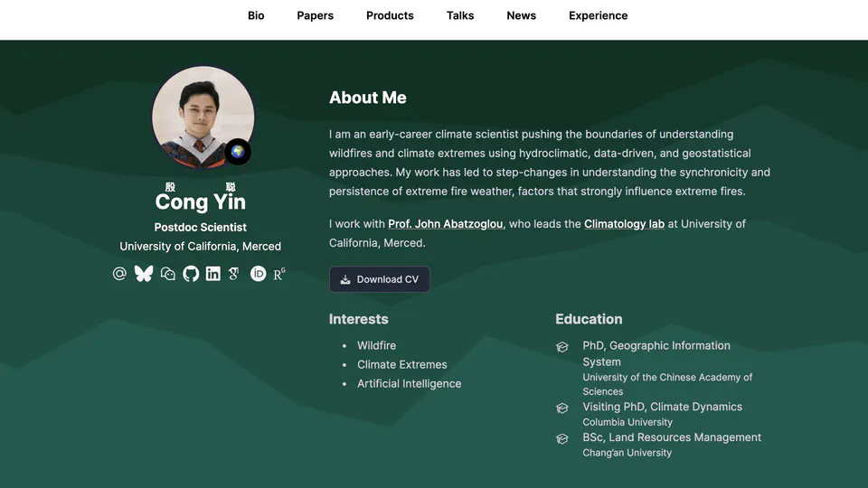Click the email (@) contact icon
The height and width of the screenshot is (488, 868).
pyautogui.click(x=119, y=274)
